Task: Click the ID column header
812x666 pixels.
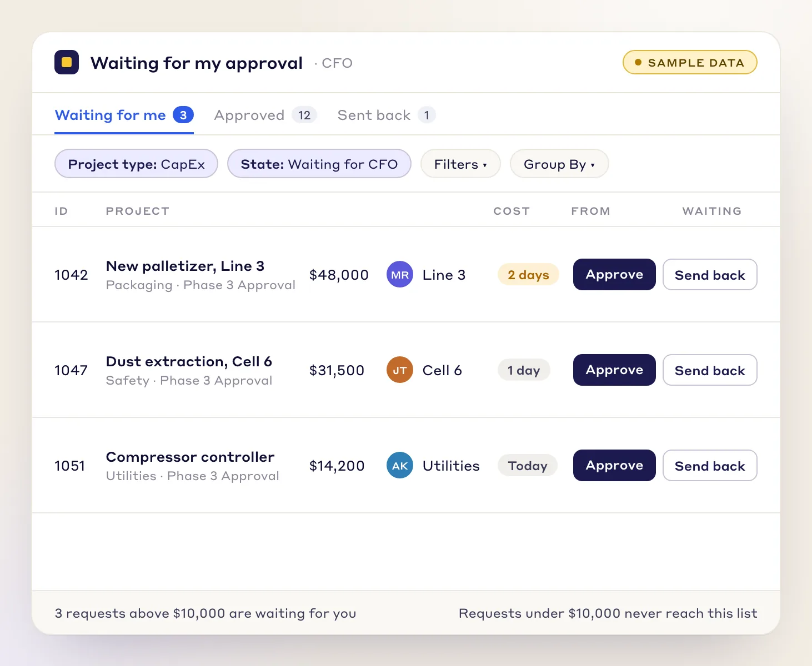Action: pos(61,211)
